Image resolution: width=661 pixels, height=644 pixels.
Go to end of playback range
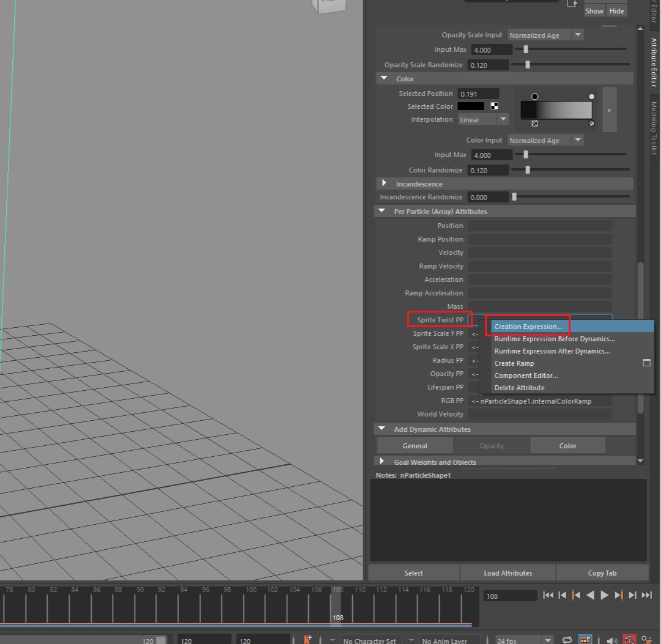(647, 595)
